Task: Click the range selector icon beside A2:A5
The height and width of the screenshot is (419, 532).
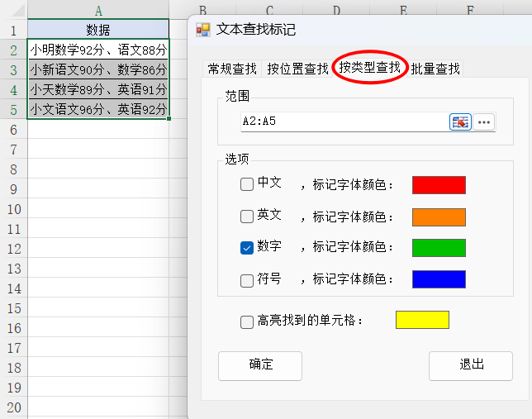Action: 460,121
